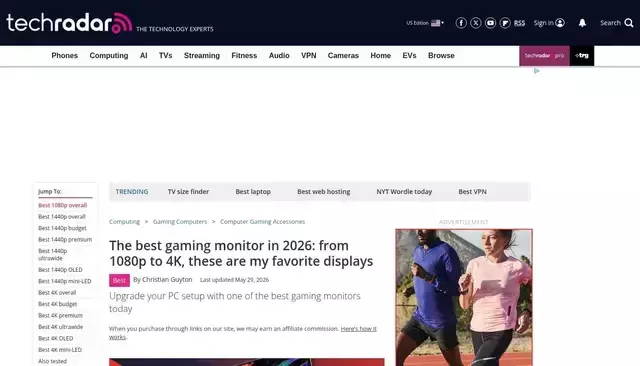640x366 pixels.
Task: Click Sign in in the header
Action: pyautogui.click(x=549, y=23)
